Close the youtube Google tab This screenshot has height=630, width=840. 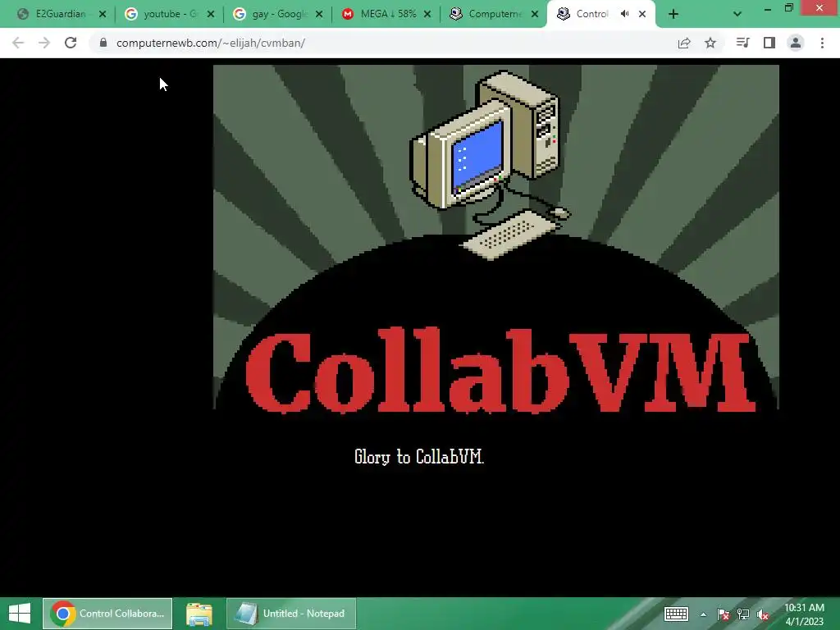(x=211, y=15)
